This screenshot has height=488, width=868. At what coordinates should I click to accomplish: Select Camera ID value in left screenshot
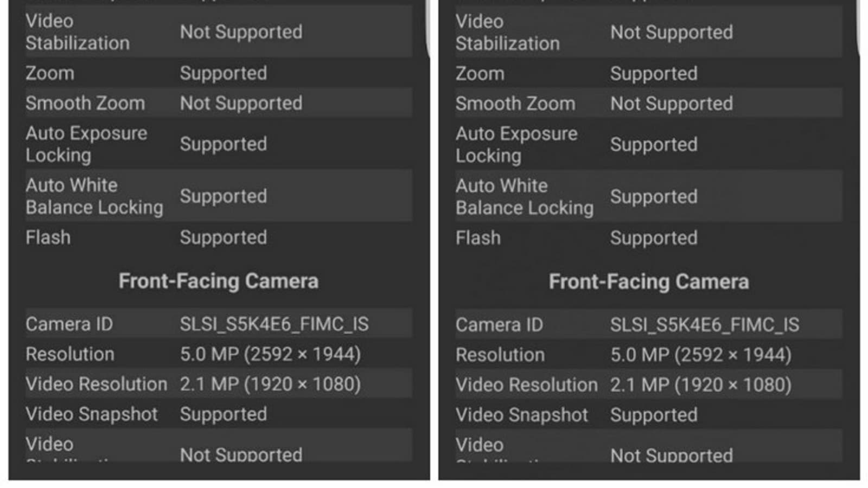click(x=274, y=324)
